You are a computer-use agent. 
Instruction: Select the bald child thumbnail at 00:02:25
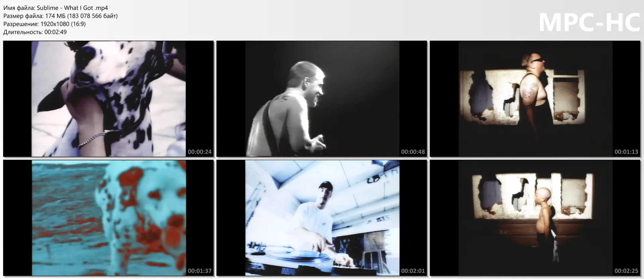535,218
